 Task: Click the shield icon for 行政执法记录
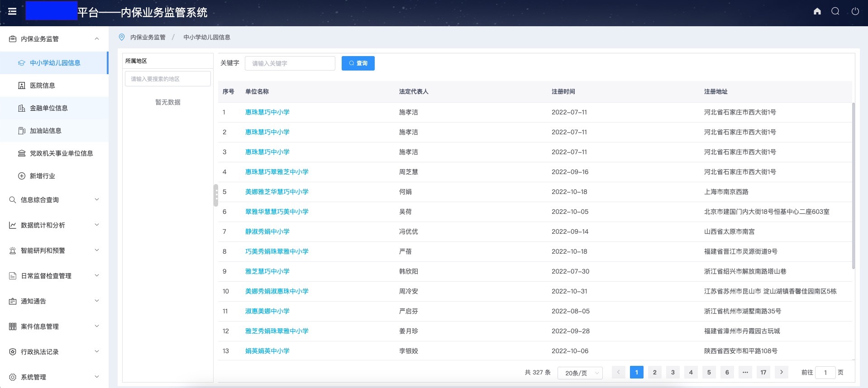(x=13, y=352)
